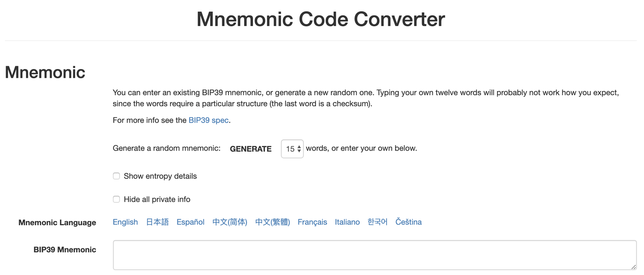Click the Mnemonic Code Converter title

pos(321,19)
